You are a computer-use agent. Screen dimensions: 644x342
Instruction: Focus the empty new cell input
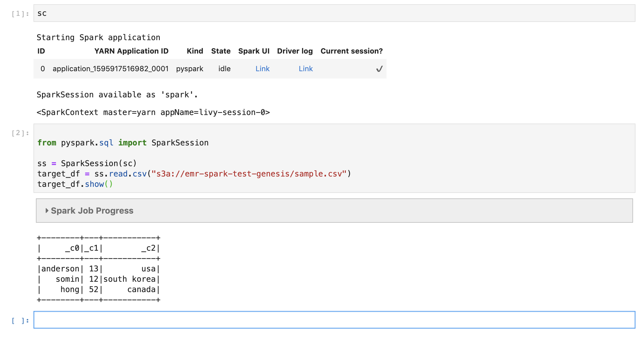tap(334, 320)
